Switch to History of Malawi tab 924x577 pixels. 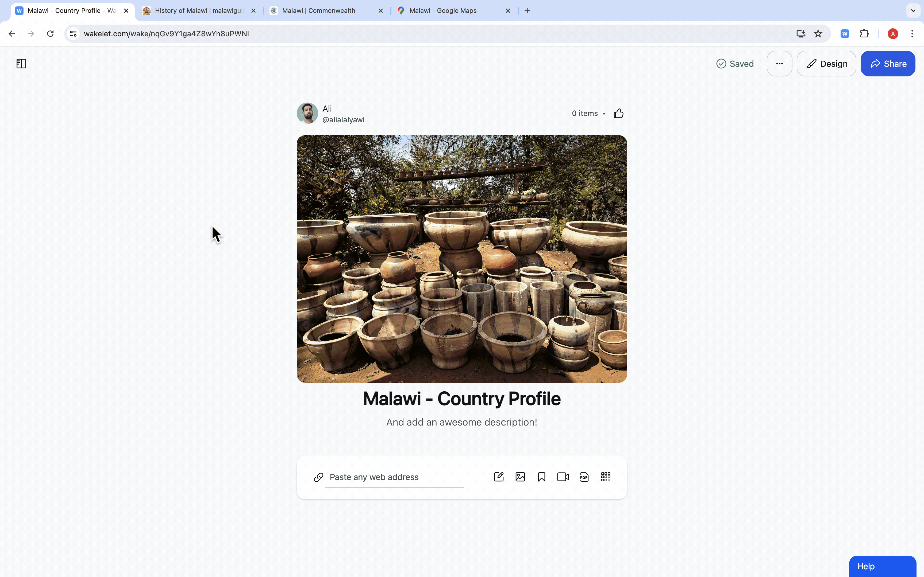(x=199, y=11)
